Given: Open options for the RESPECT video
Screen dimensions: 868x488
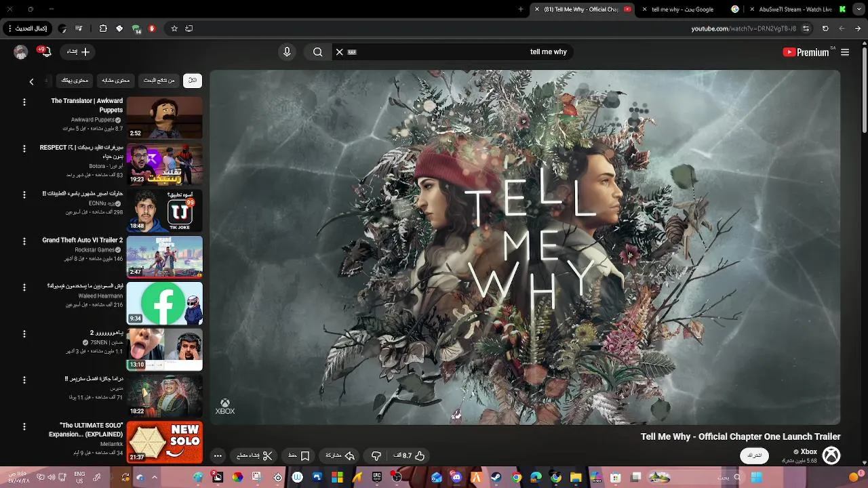Looking at the screenshot, I should pos(24,148).
